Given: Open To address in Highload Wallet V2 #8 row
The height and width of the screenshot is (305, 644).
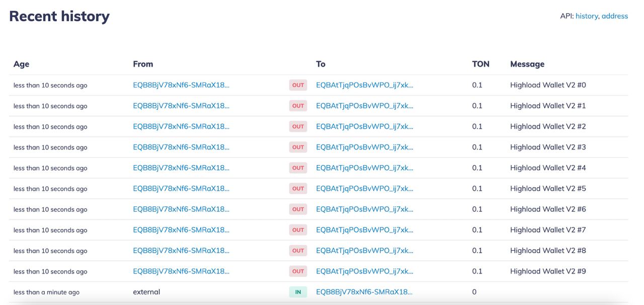Looking at the screenshot, I should (x=365, y=250).
